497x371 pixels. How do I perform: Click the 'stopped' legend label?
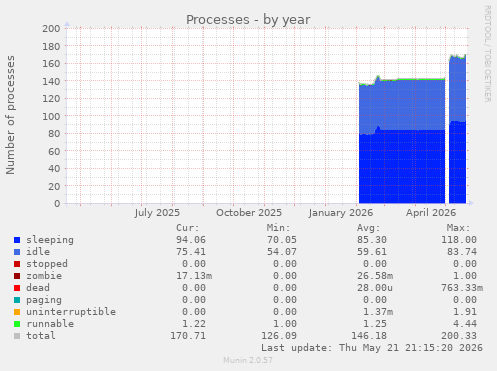(x=47, y=264)
